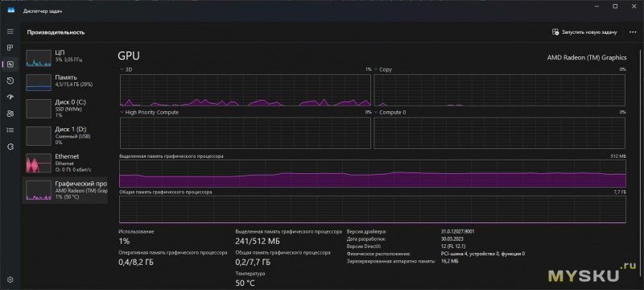Click driver version 31.0.12027.9001
Image resolution: width=644 pixels, height=290 pixels.
click(x=458, y=232)
